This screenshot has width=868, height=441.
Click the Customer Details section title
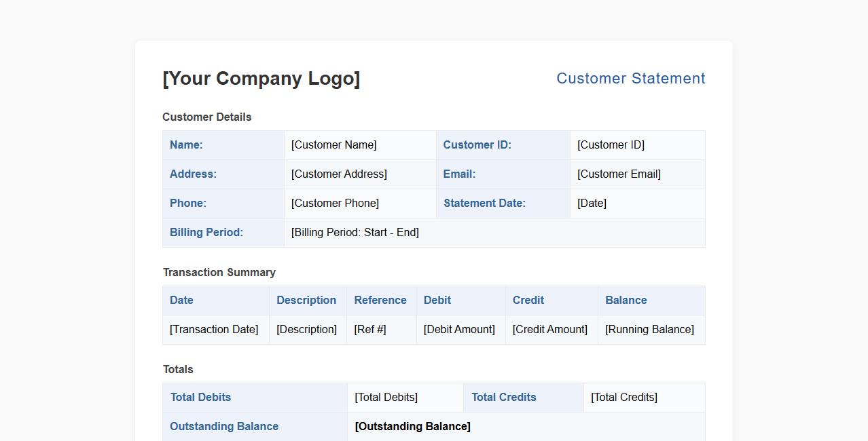pos(206,117)
